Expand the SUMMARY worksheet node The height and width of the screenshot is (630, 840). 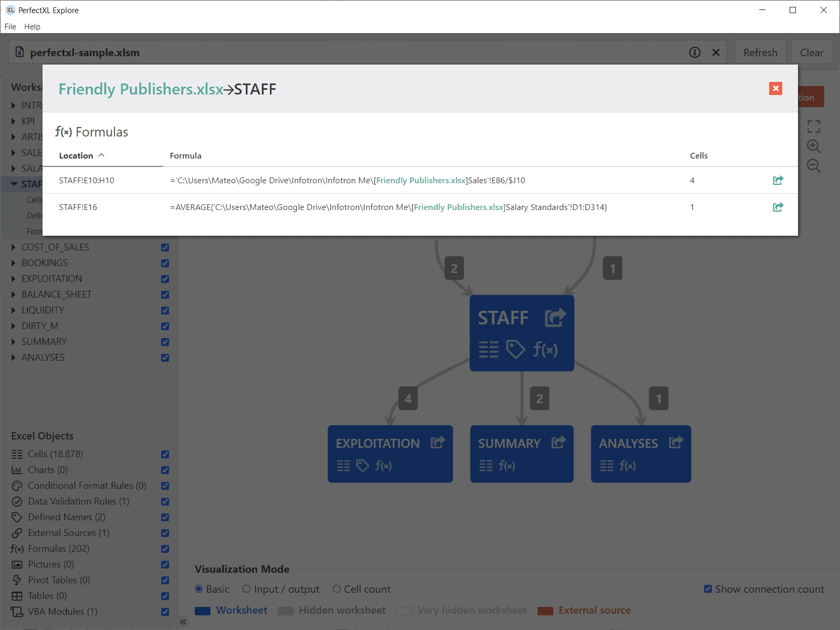14,342
